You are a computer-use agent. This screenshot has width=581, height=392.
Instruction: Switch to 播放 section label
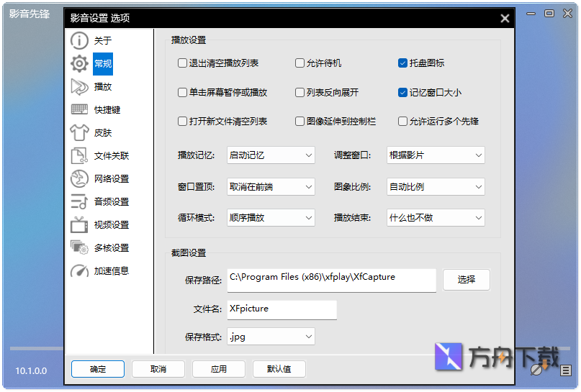[103, 86]
